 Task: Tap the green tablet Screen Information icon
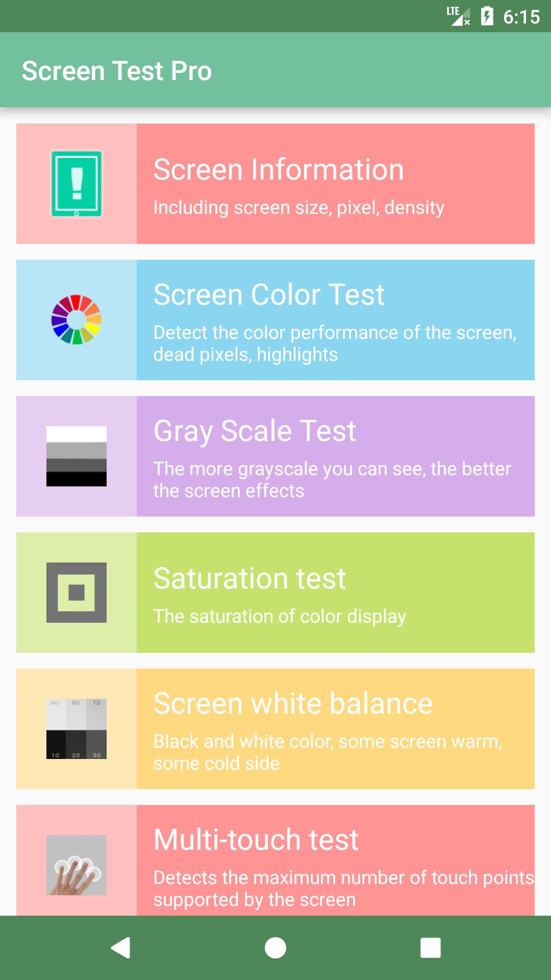click(77, 184)
